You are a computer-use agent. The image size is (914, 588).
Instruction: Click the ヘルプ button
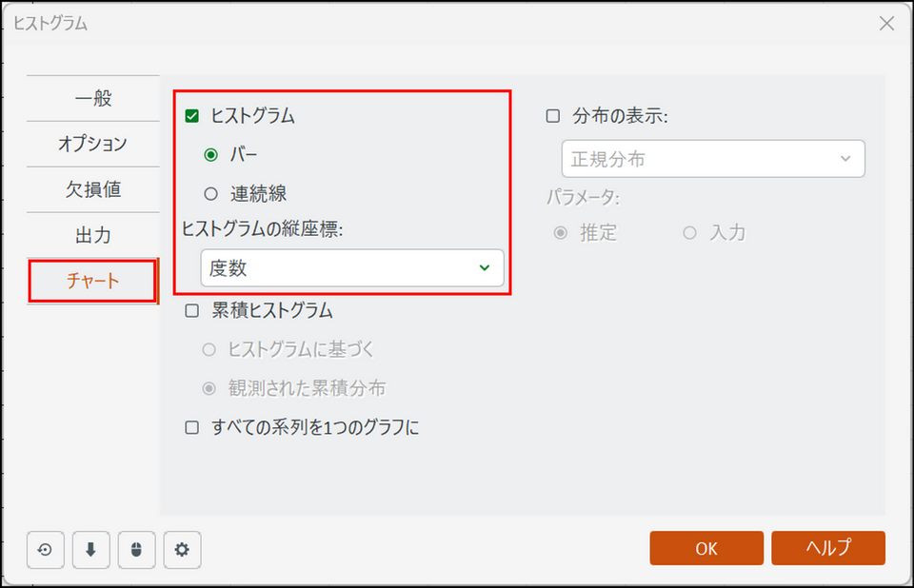pos(828,548)
